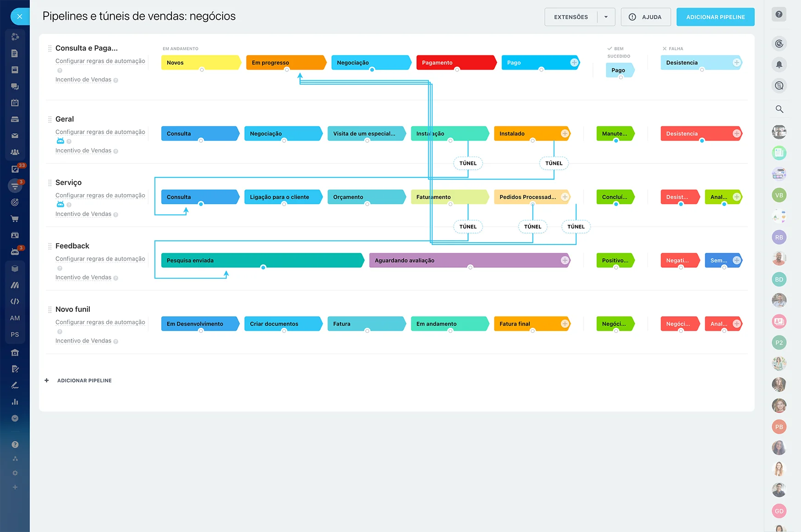Select the Orçamento stage in Serviço

367,197
